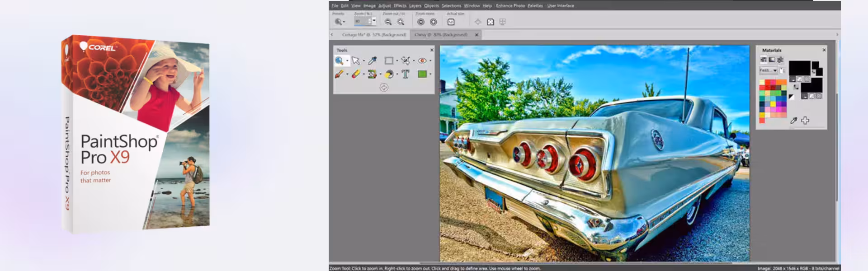Open the Adjust menu
This screenshot has height=271, width=868.
[384, 6]
